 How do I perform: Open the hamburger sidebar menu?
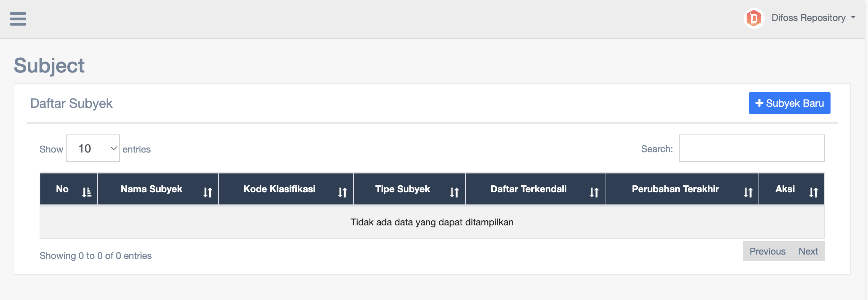tap(18, 19)
